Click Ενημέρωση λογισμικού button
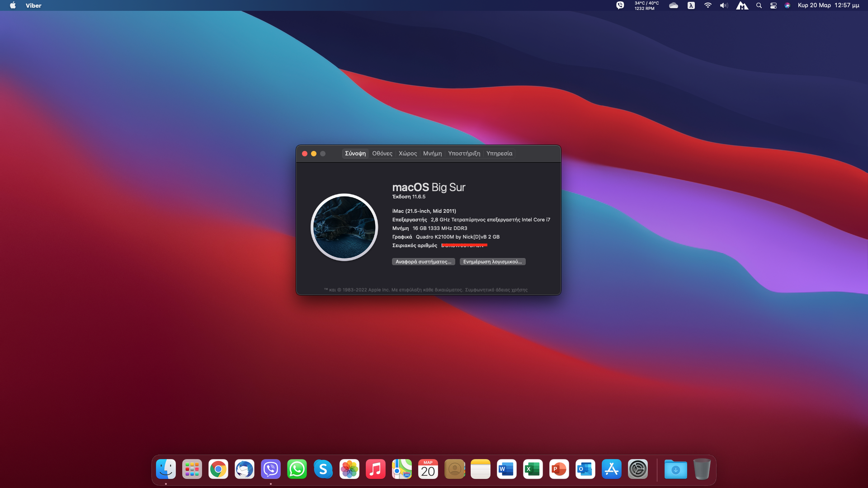 tap(492, 262)
